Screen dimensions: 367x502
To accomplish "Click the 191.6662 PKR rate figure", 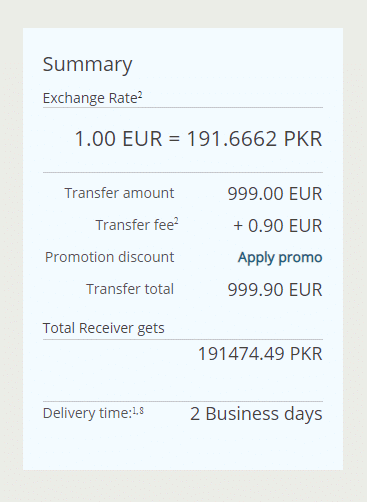I will tap(254, 139).
